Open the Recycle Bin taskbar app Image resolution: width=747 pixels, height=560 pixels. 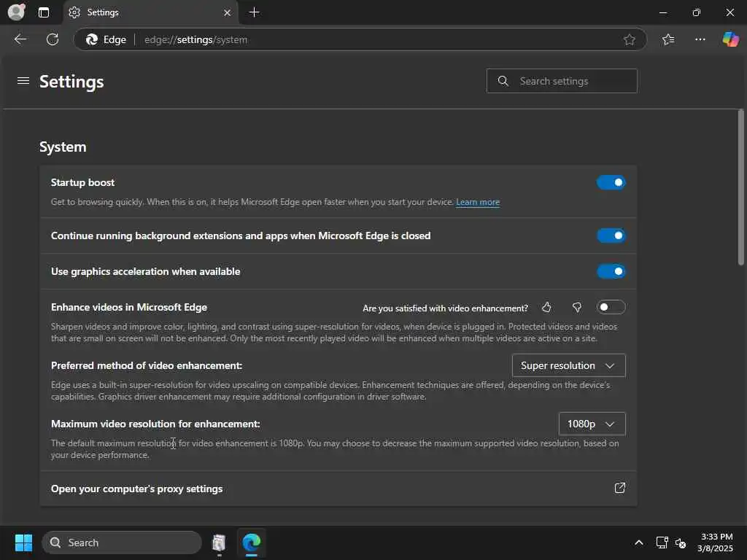pos(219,542)
